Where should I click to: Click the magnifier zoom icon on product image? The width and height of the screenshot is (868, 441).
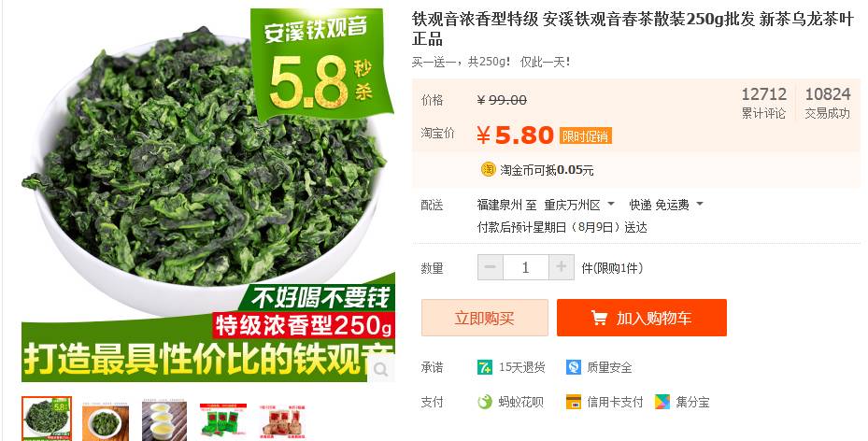coord(380,370)
